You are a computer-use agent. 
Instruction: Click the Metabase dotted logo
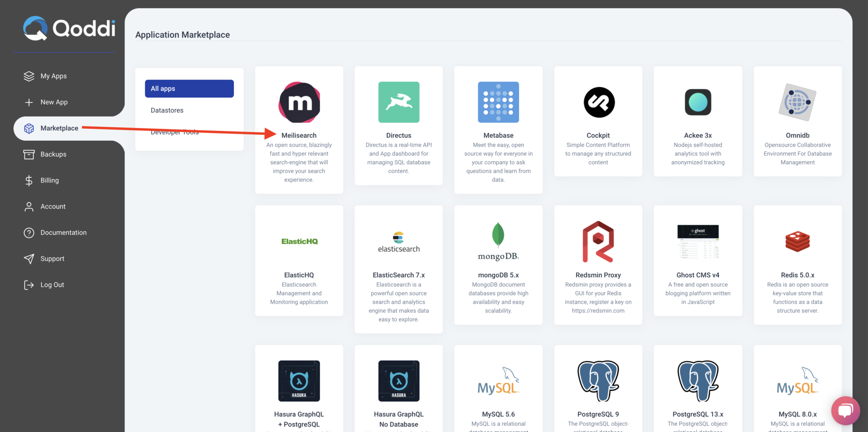[x=498, y=102]
